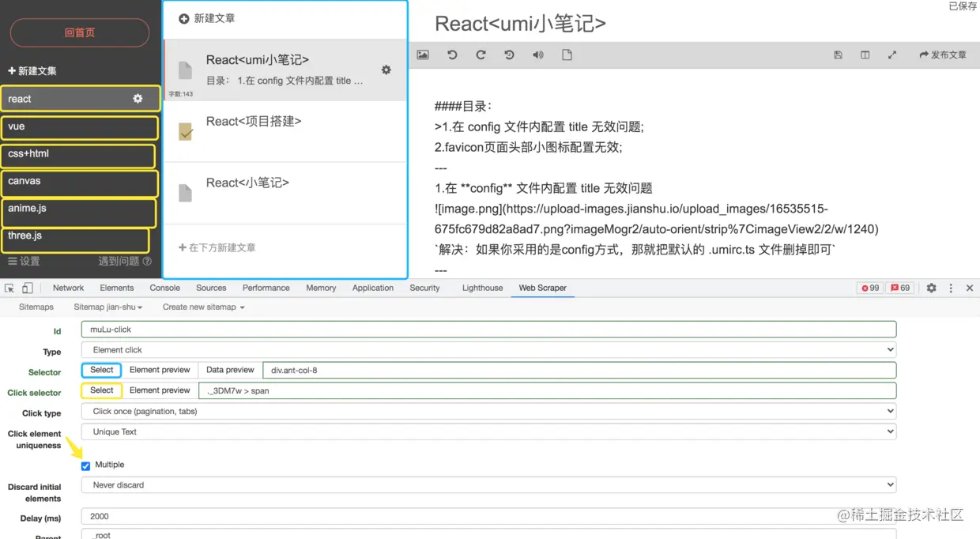
Task: Click Data preview in the Selector row
Action: pyautogui.click(x=230, y=370)
